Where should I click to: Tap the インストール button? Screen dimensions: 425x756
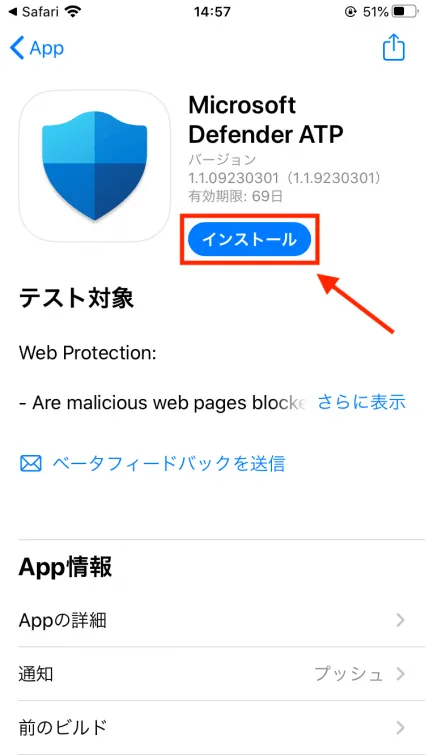click(x=249, y=239)
